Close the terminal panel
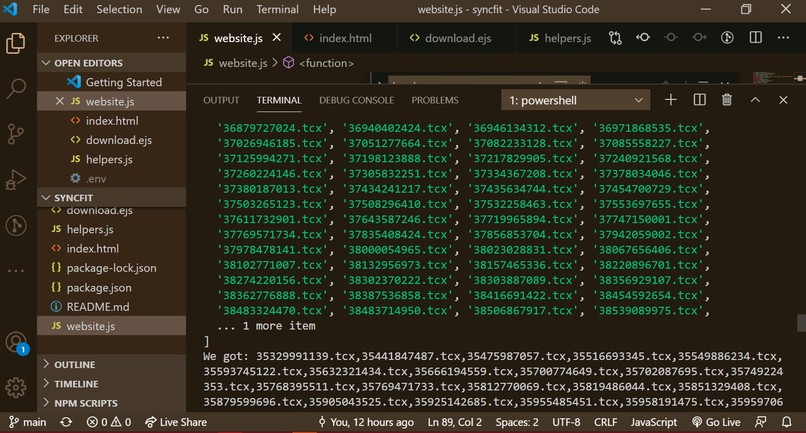 point(783,100)
